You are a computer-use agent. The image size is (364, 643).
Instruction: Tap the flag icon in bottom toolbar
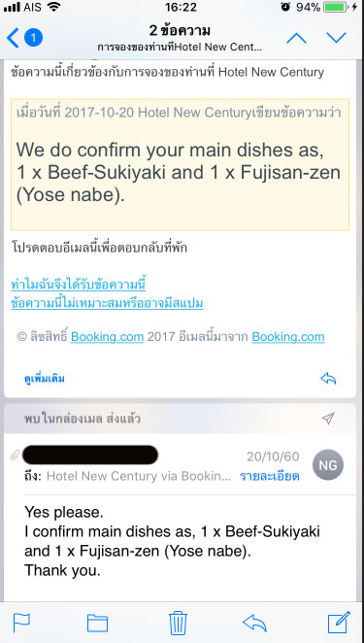point(21,624)
